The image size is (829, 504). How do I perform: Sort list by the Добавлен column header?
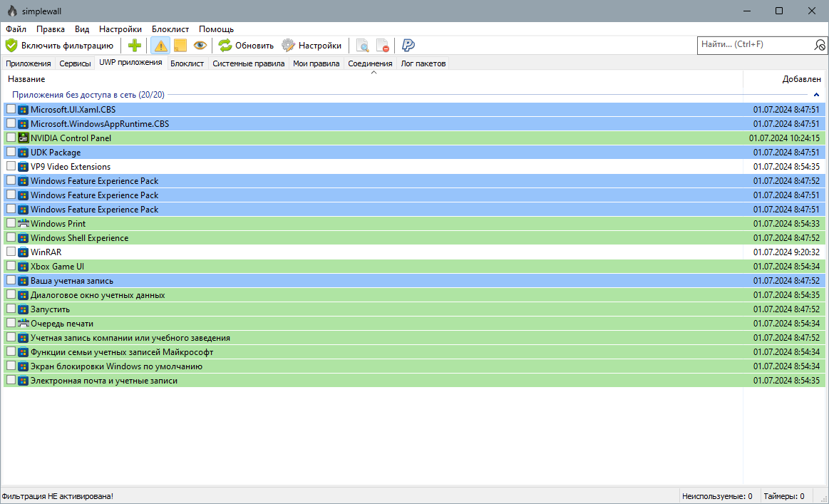click(x=801, y=79)
